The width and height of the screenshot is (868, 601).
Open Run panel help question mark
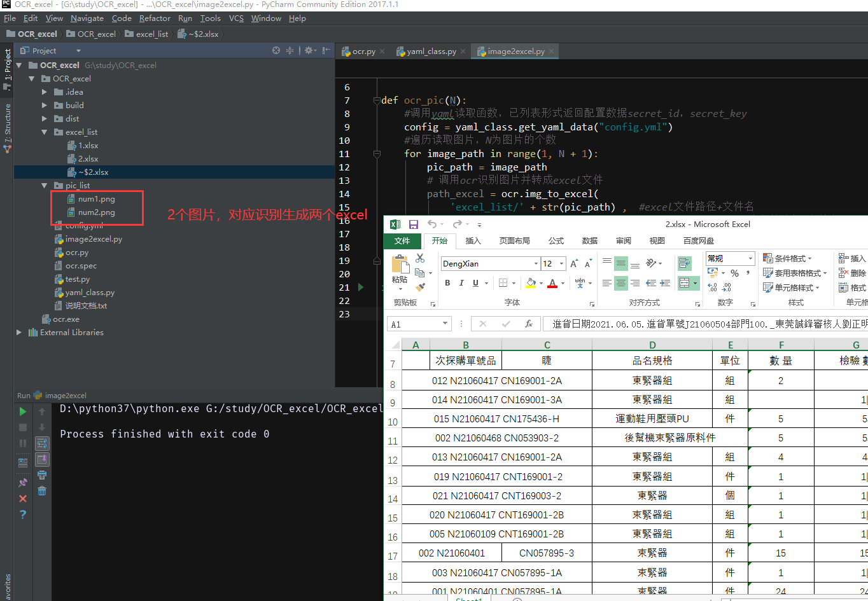tap(23, 515)
